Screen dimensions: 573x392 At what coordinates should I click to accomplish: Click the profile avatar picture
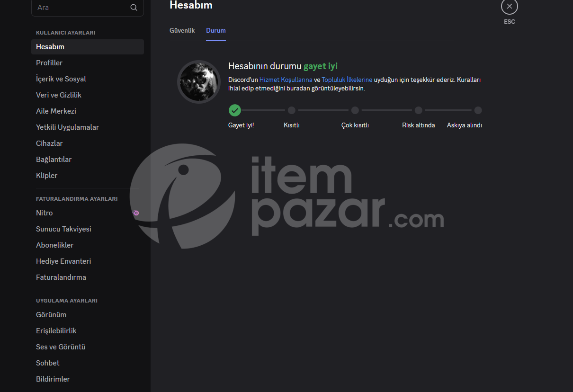[x=199, y=81]
